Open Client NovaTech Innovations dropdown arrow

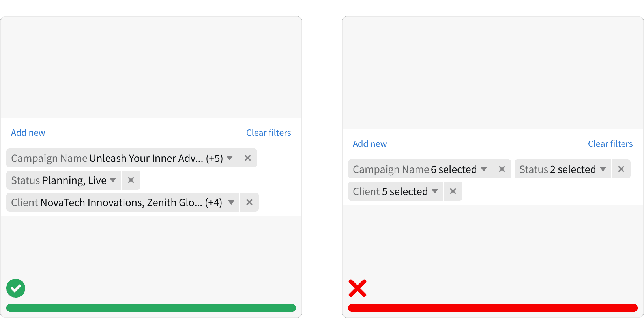pos(231,202)
